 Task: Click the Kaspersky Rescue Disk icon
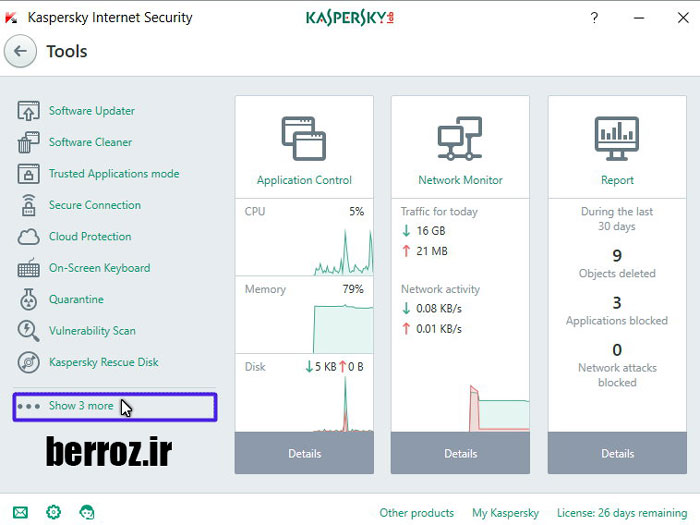[29, 362]
